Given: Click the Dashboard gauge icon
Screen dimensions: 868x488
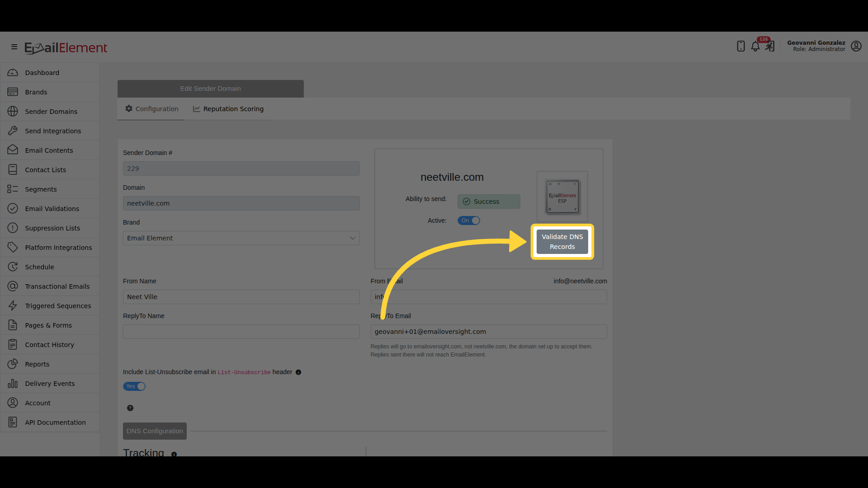Looking at the screenshot, I should (13, 73).
